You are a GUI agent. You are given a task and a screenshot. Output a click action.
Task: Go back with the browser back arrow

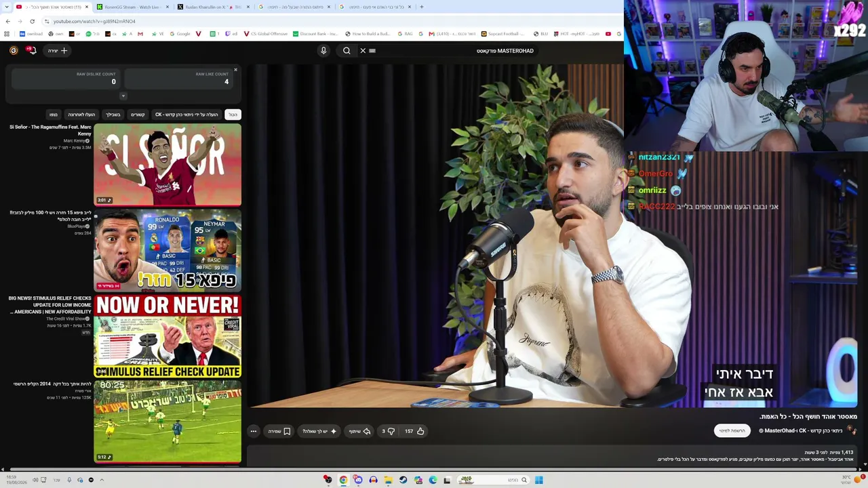[x=7, y=21]
